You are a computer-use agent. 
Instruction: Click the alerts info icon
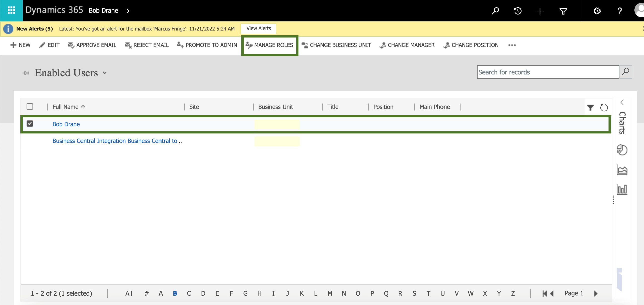click(8, 29)
